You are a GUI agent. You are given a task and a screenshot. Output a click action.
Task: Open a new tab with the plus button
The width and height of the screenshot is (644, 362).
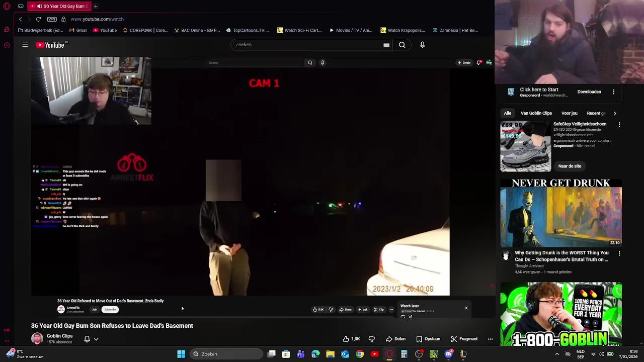click(96, 6)
